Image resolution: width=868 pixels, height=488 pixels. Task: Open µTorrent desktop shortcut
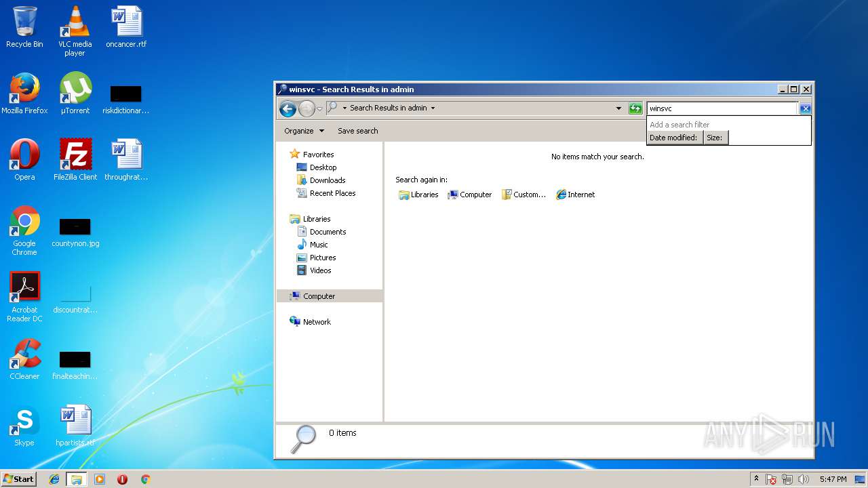point(75,94)
